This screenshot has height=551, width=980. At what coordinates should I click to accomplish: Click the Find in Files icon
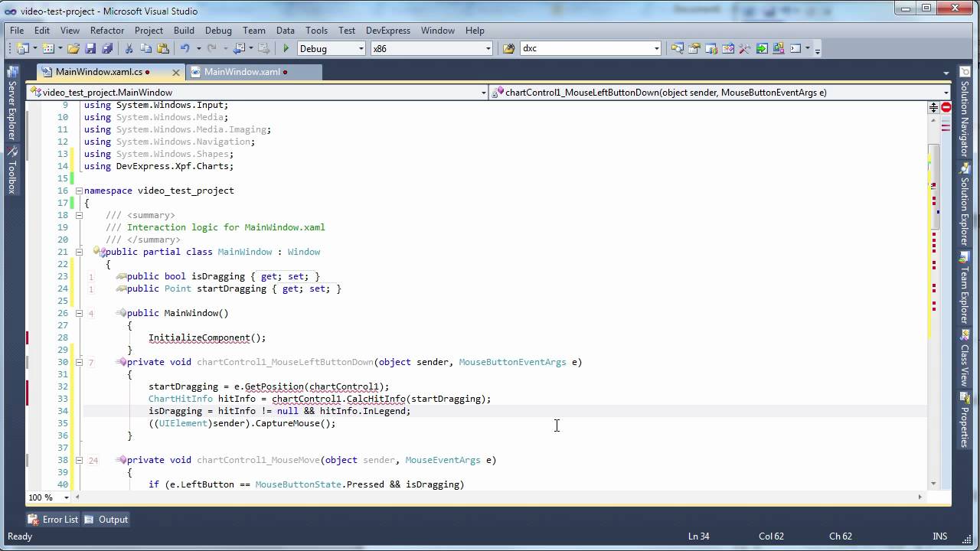click(x=508, y=48)
